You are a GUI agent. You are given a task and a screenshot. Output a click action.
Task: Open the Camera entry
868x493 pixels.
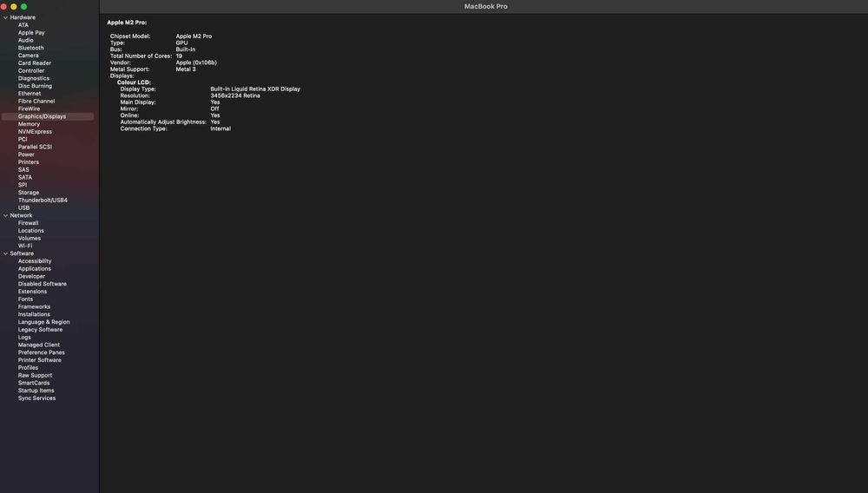tap(29, 56)
